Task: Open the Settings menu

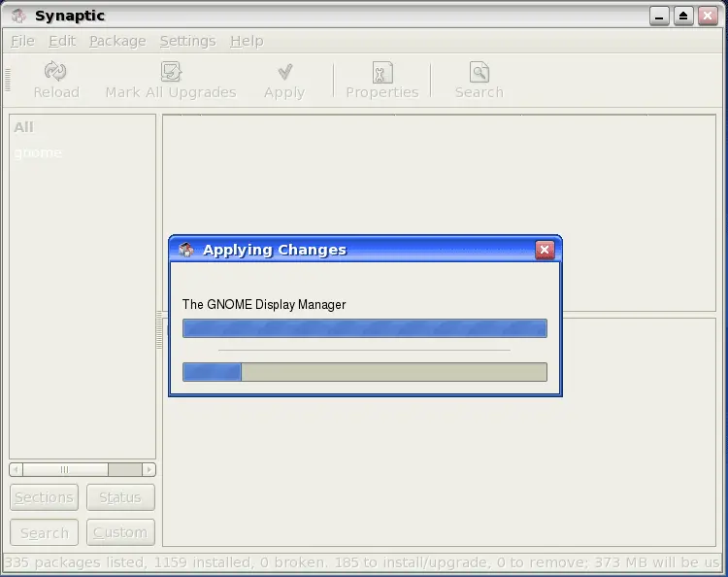Action: (x=187, y=41)
